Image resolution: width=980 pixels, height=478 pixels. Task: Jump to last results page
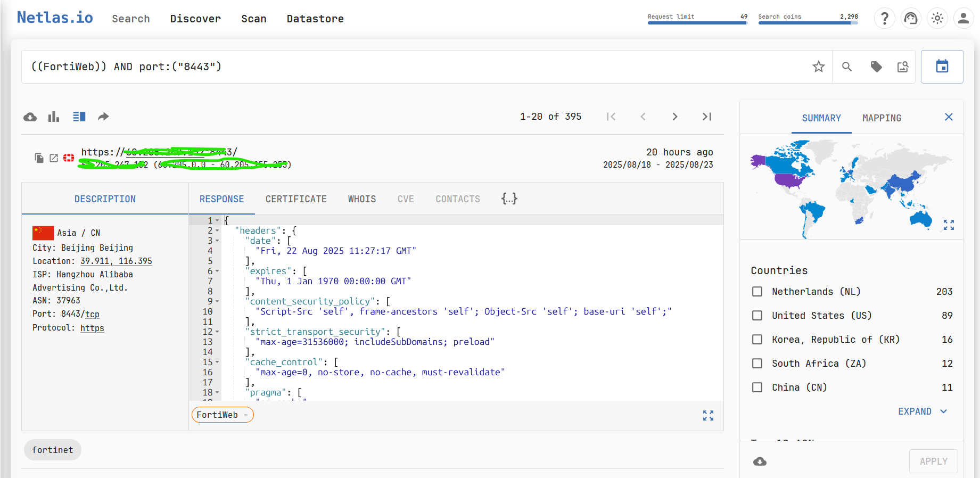(707, 117)
